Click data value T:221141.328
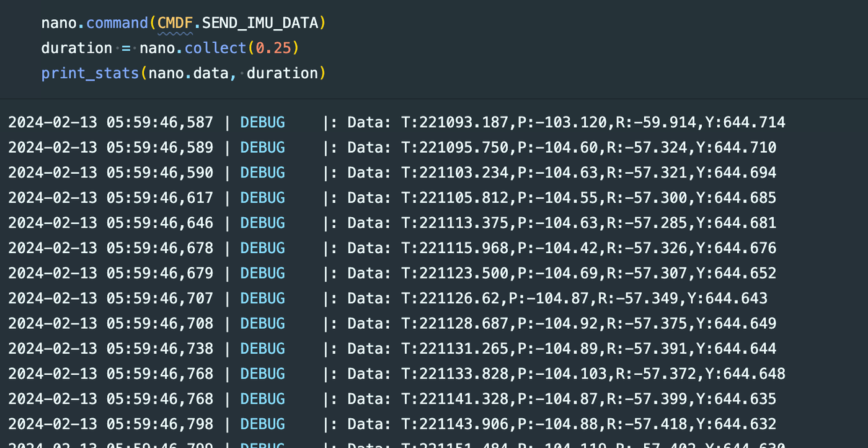 (x=455, y=399)
